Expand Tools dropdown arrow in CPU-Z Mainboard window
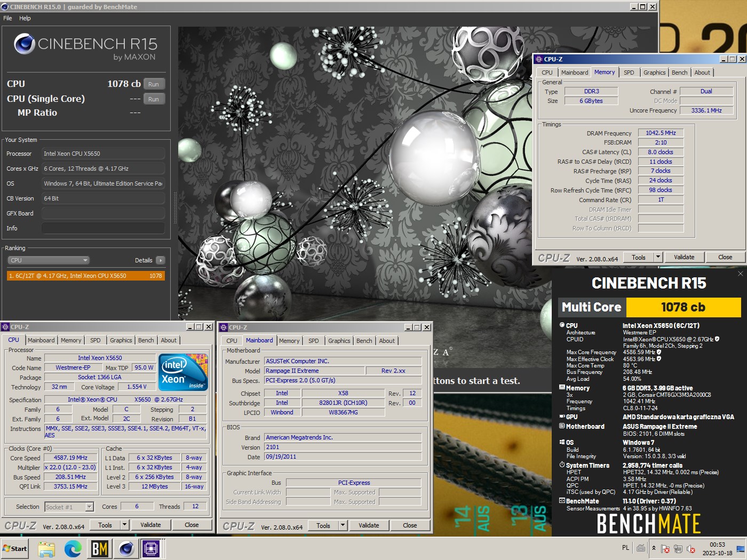 (x=343, y=525)
